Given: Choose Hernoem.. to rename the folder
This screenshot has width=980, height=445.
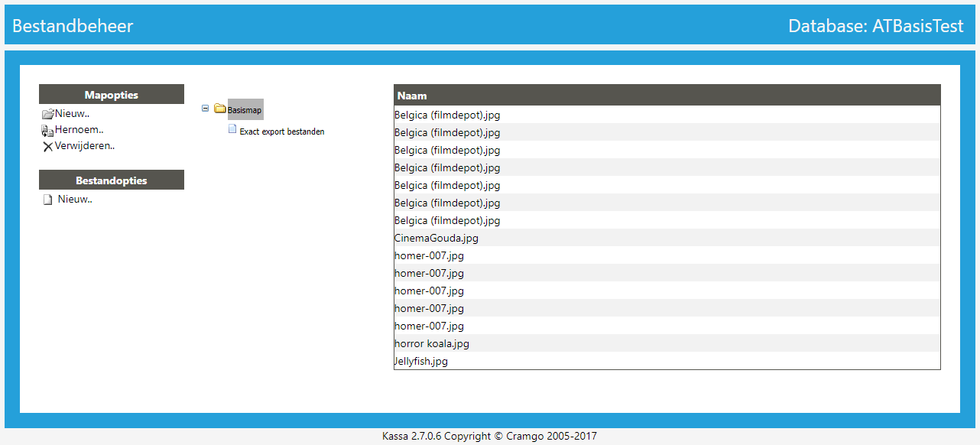Looking at the screenshot, I should [x=80, y=130].
